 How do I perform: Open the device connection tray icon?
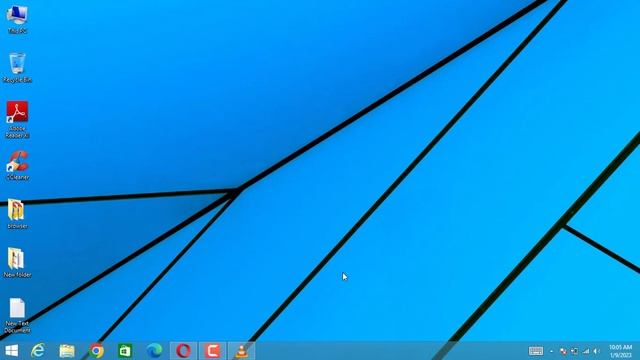pos(574,351)
